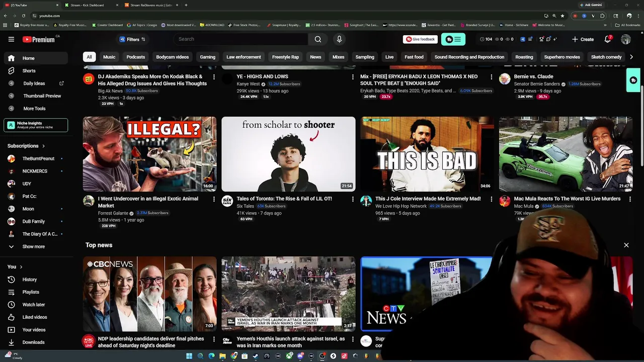Open the YouTube guide hamburger menu
Viewport: 644px width, 362px height.
tap(11, 39)
